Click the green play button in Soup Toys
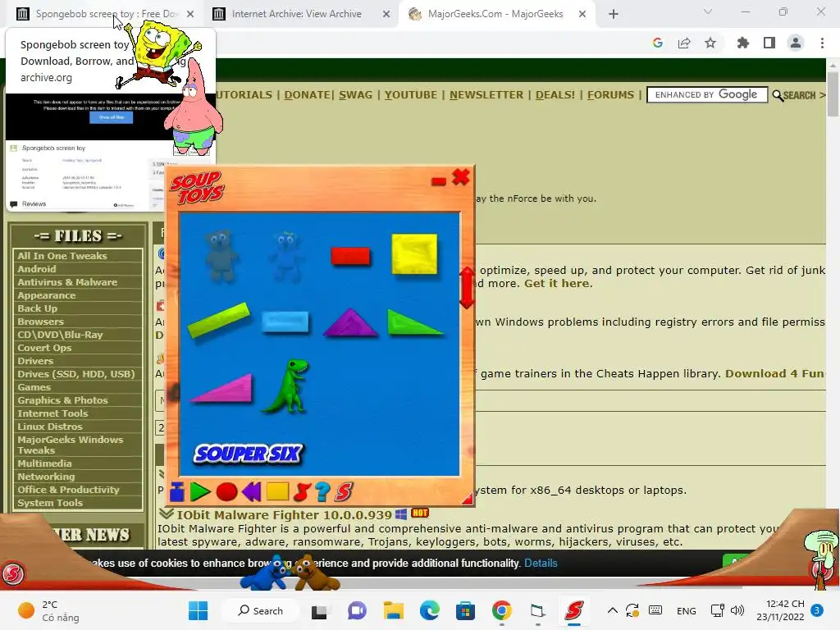Image resolution: width=840 pixels, height=630 pixels. click(200, 491)
